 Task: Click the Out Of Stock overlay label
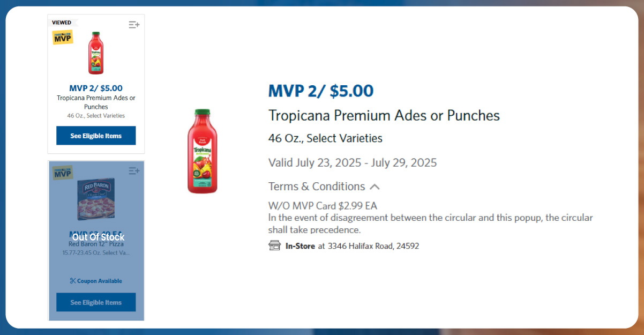[98, 237]
